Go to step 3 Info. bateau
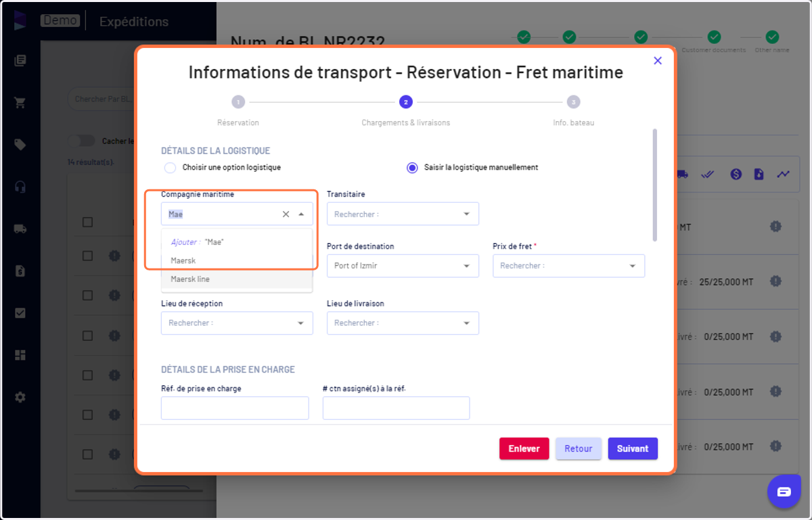The width and height of the screenshot is (812, 520). 573,102
